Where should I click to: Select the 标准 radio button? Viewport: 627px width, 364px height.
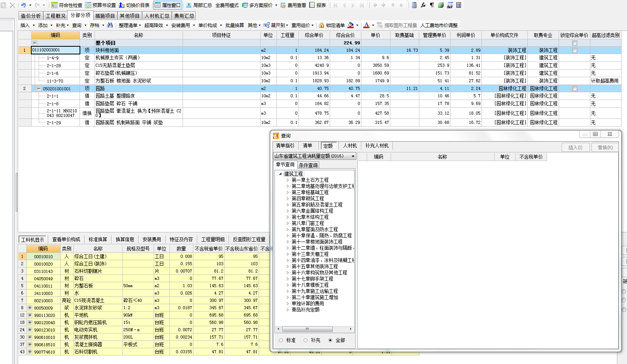coord(281,340)
